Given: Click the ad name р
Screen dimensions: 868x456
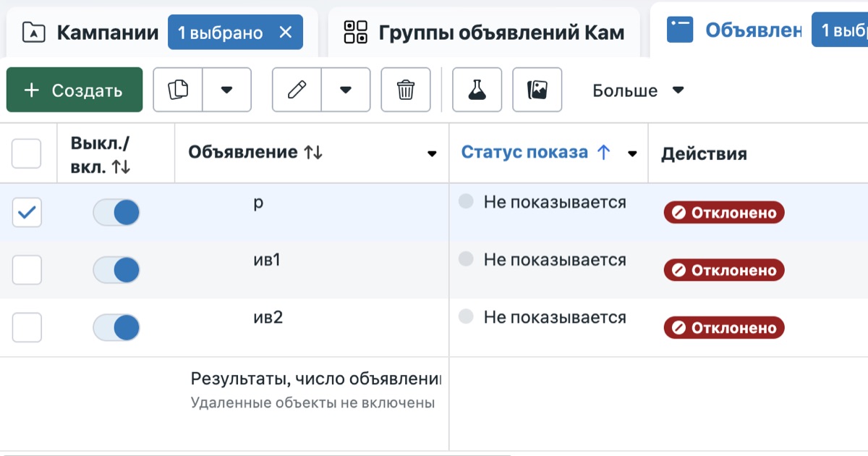Looking at the screenshot, I should [258, 203].
